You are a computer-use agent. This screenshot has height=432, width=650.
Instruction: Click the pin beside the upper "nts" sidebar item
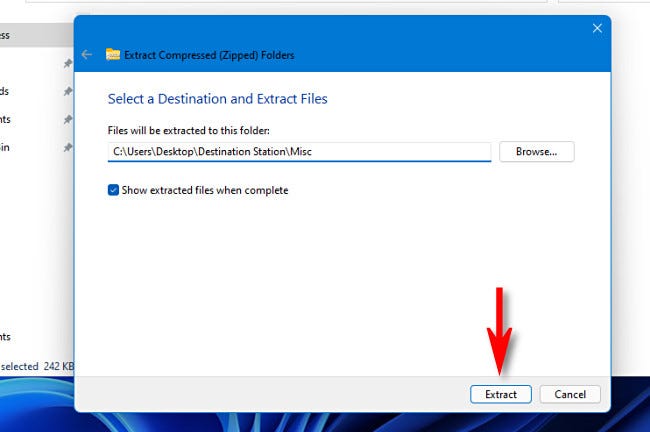[67, 119]
